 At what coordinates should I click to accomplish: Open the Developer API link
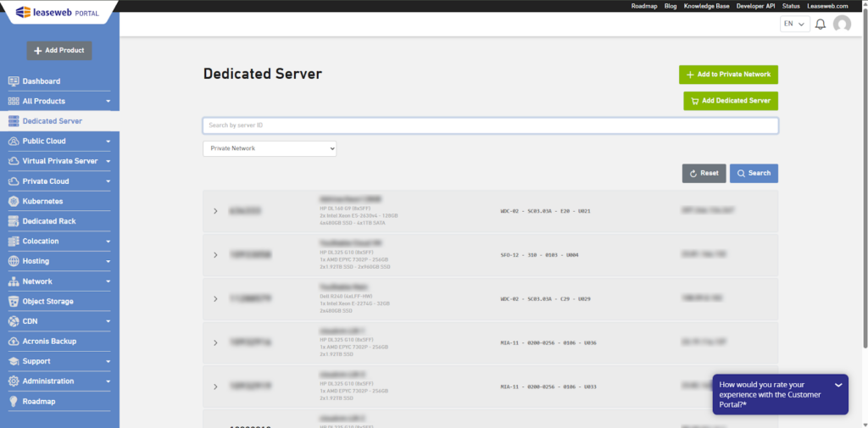click(x=756, y=6)
